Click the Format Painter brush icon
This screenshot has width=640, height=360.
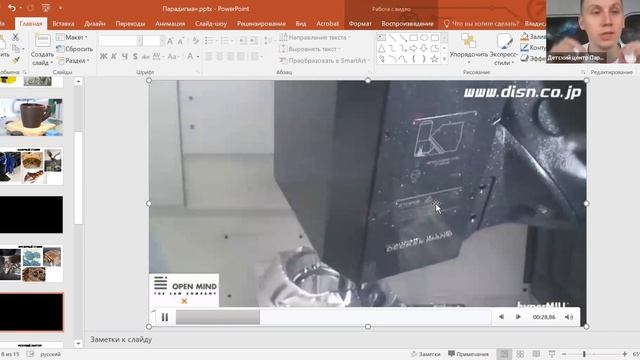point(16,60)
